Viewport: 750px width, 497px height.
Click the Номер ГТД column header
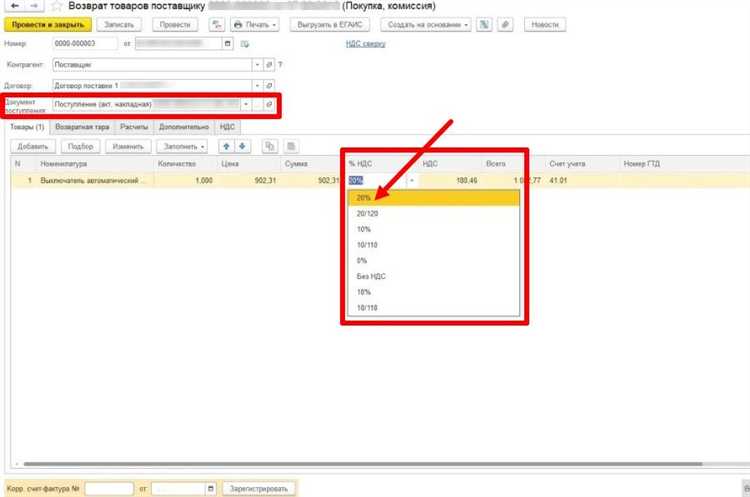click(684, 164)
